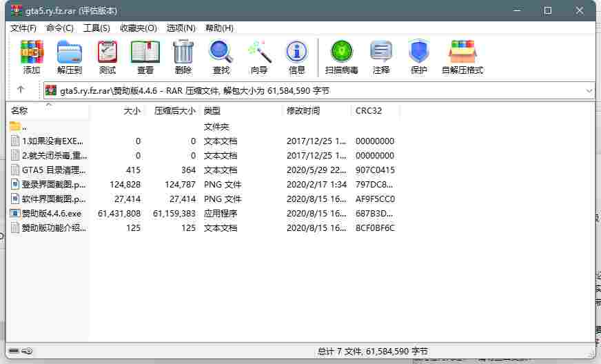Image resolution: width=601 pixels, height=364 pixels.
Task: Launch the 向导 (Wizard) wand icon
Action: (259, 52)
